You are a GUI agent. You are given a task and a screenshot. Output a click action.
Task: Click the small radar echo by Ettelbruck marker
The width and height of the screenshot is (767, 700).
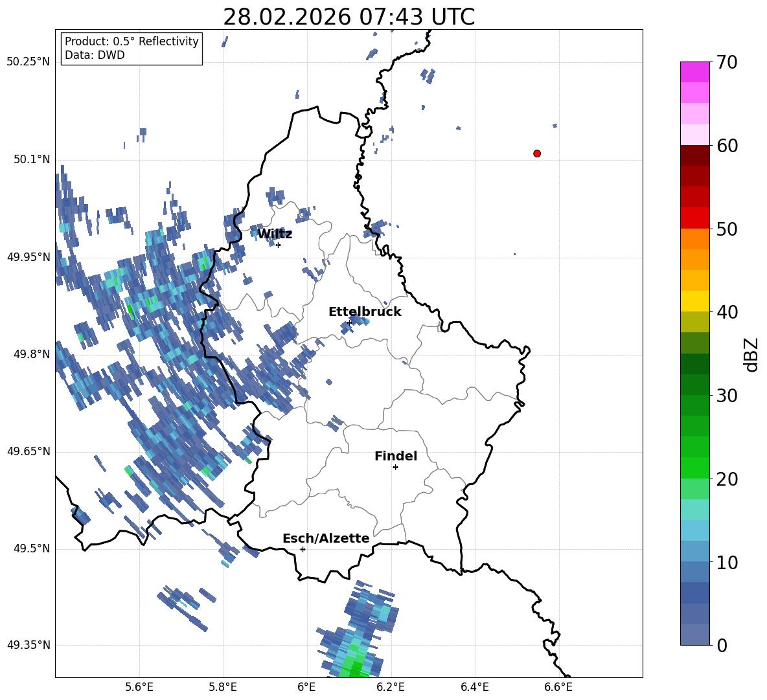[356, 324]
